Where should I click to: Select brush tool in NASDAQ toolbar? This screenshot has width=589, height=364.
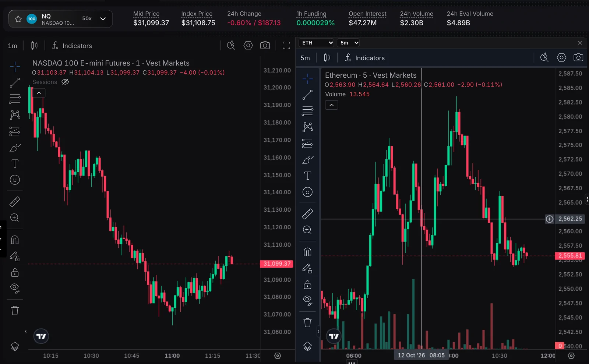(15, 148)
